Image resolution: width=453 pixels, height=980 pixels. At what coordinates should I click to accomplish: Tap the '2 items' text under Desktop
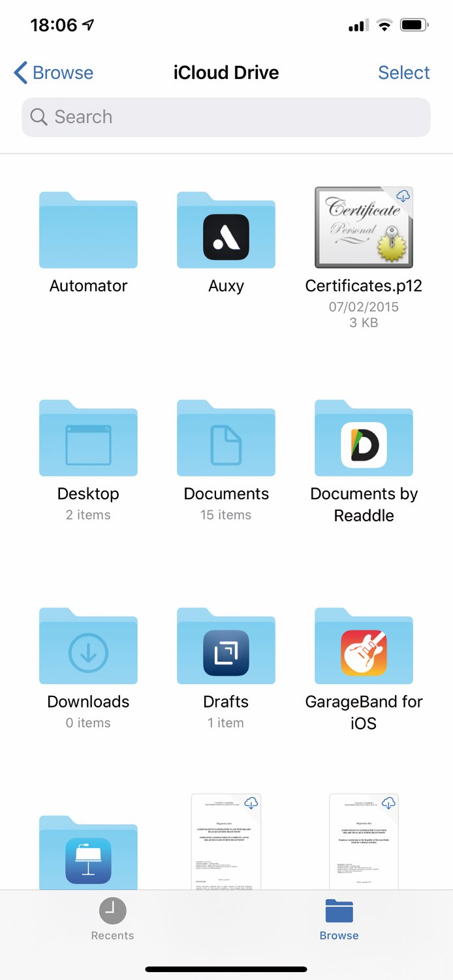pyautogui.click(x=88, y=515)
